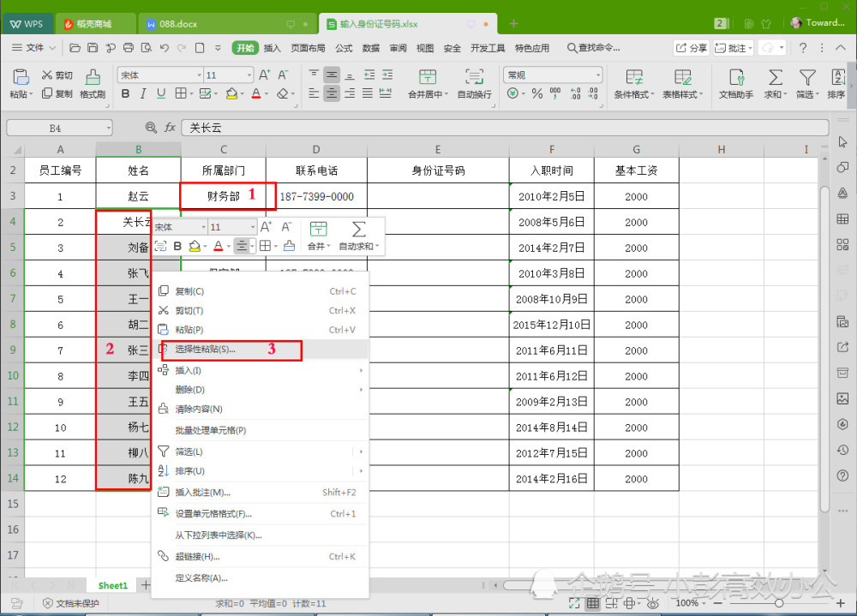
Task: Click the zoom in plus button
Action: click(840, 603)
